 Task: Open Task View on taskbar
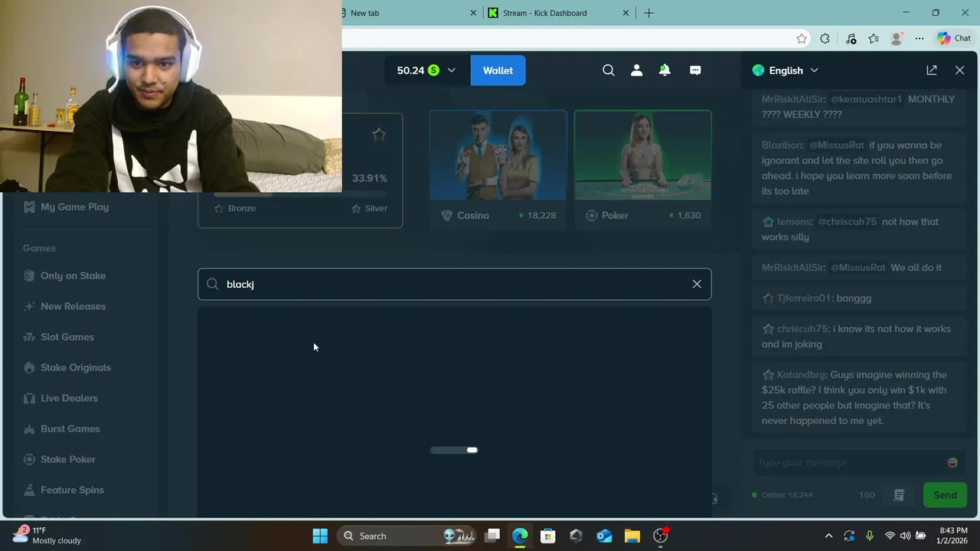pos(492,536)
